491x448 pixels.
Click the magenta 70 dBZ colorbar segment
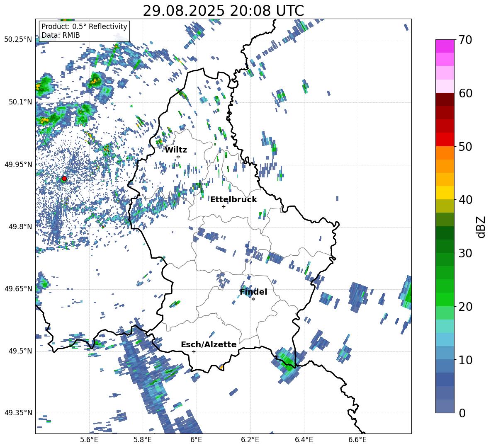pyautogui.click(x=445, y=46)
